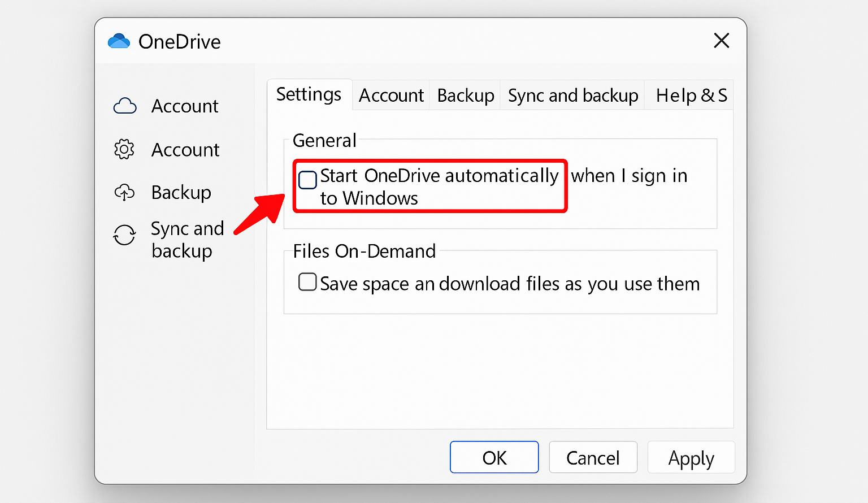The width and height of the screenshot is (868, 503).
Task: Click the gear sidebar icon
Action: pos(124,149)
